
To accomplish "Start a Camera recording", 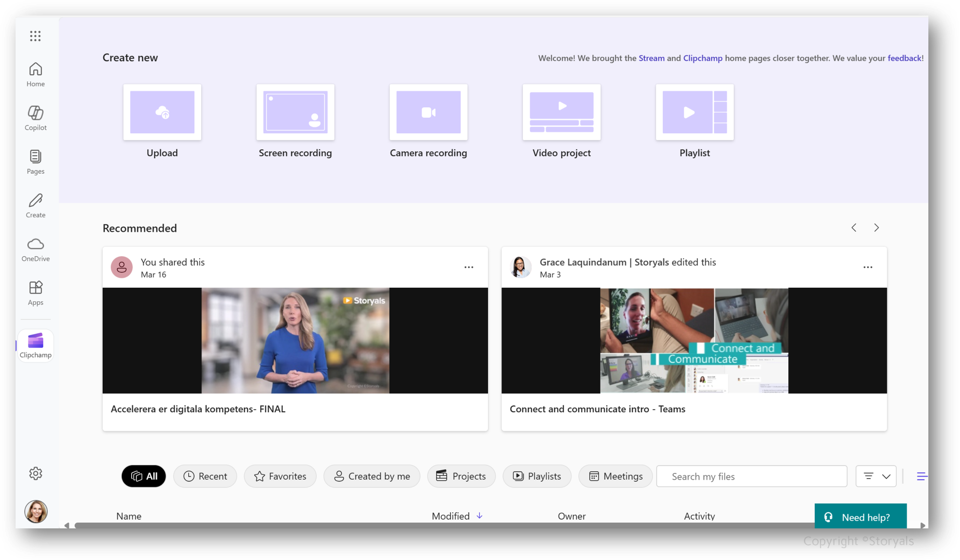I will coord(428,113).
